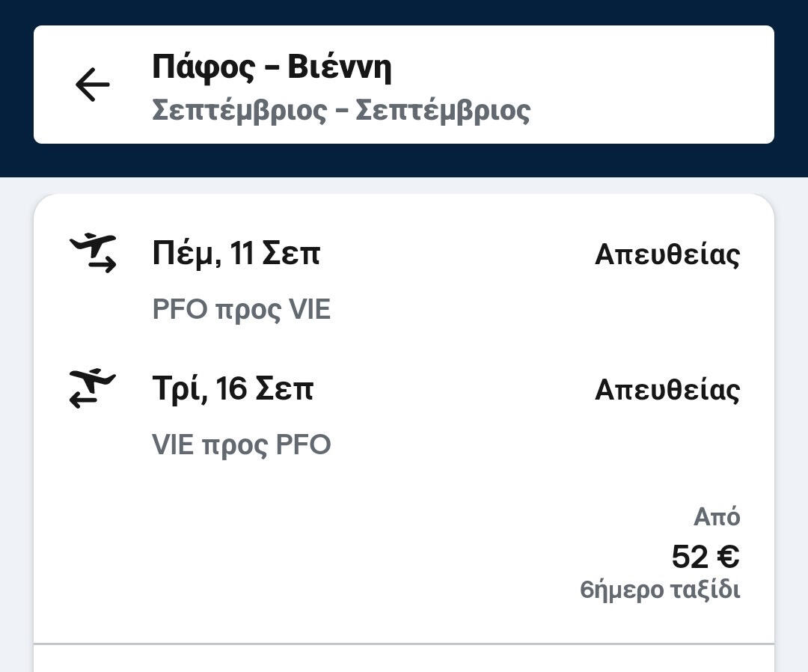Open the 52 € fare price
808x672 pixels.
click(705, 557)
